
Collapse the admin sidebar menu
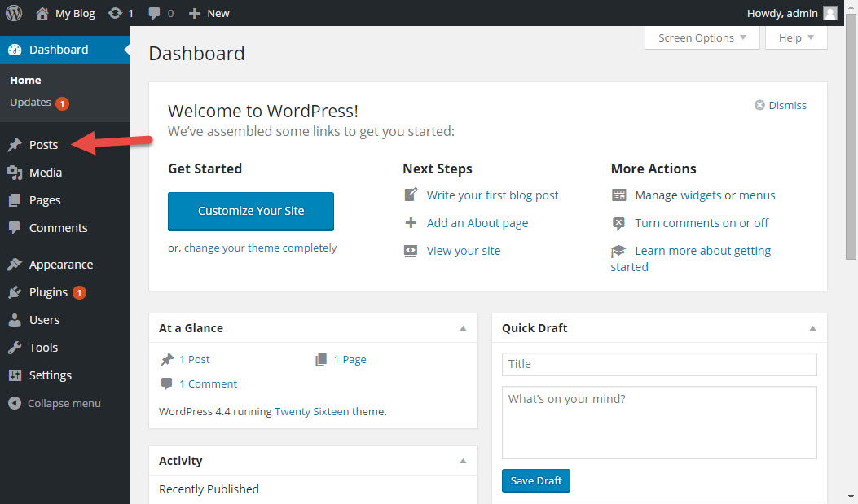55,403
